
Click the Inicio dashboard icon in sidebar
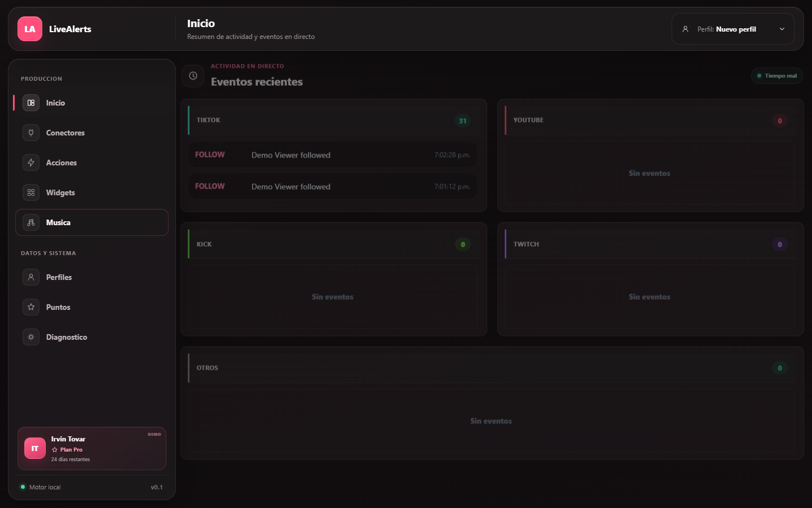coord(31,103)
